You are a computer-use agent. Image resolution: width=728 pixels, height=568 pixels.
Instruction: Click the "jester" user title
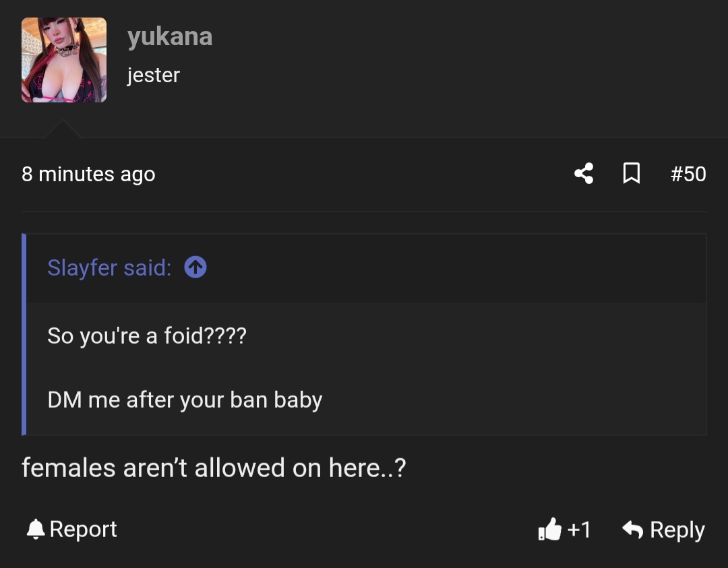tap(153, 75)
